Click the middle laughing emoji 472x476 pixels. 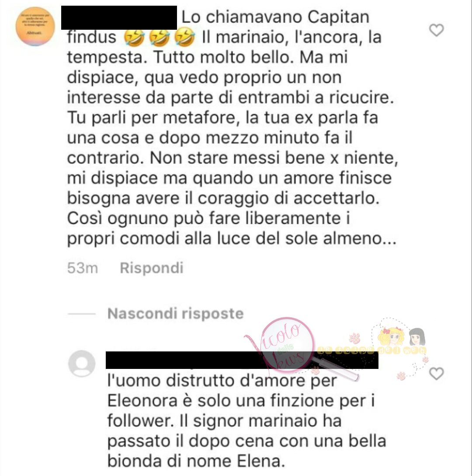[x=160, y=37]
